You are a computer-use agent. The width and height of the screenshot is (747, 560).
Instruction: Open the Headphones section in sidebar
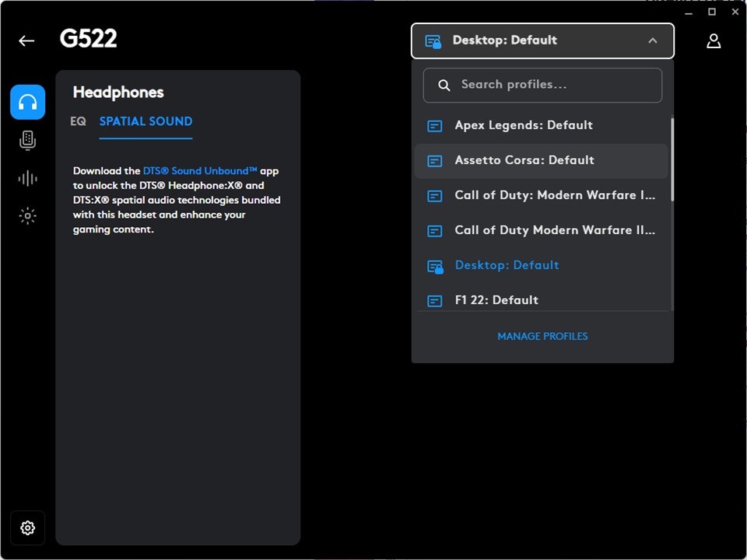tap(27, 102)
